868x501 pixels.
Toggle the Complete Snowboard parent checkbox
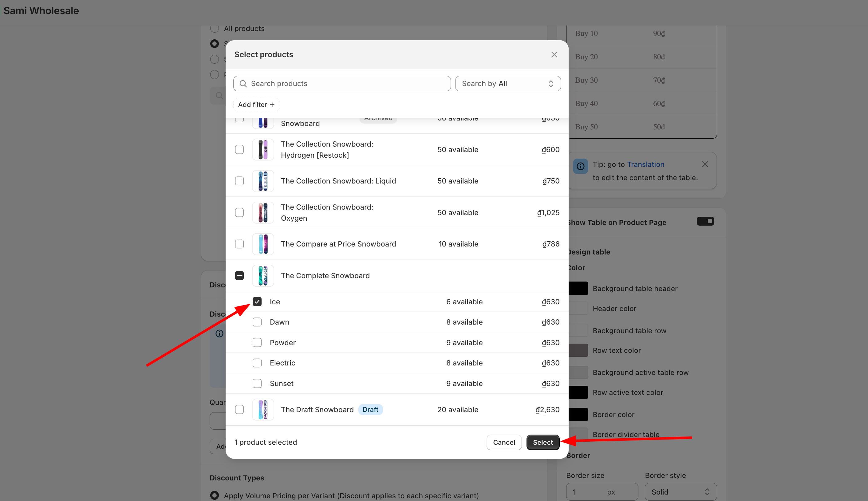pyautogui.click(x=239, y=276)
